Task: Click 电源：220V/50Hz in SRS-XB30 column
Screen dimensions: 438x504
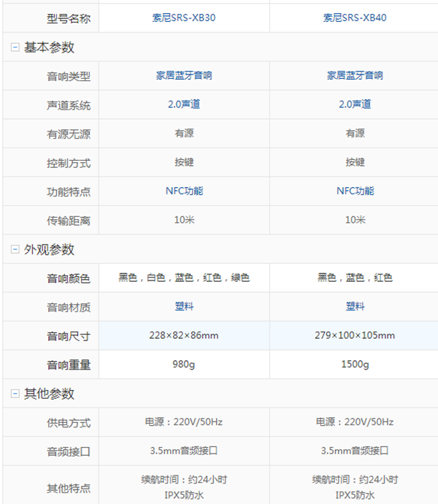Action: pyautogui.click(x=184, y=421)
